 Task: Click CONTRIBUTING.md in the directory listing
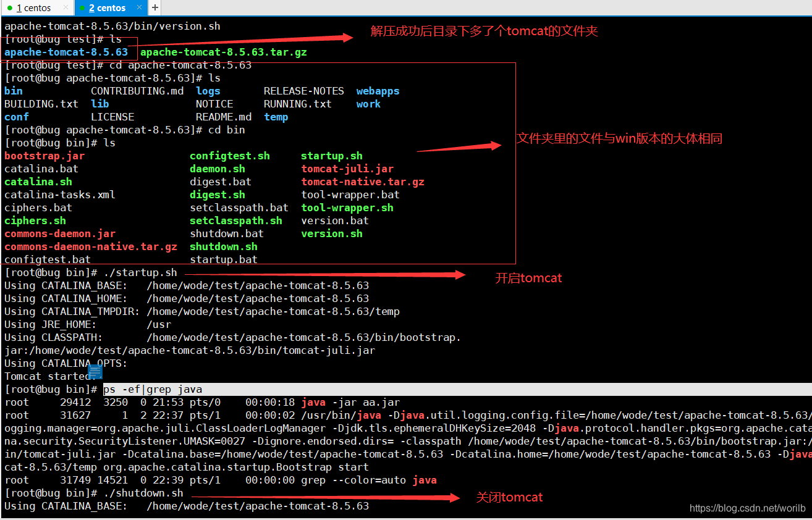137,91
